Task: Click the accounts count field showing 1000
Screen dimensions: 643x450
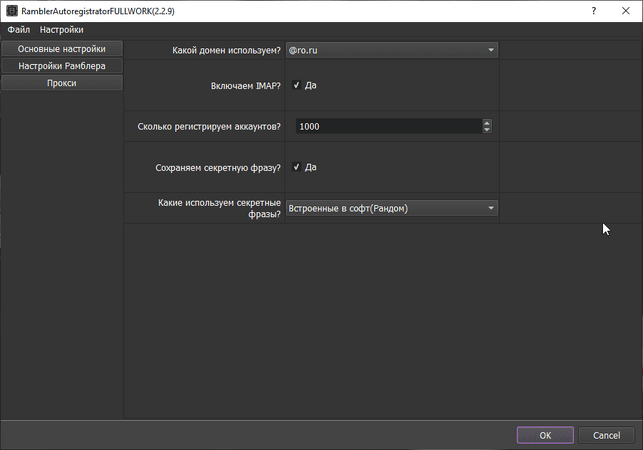Action: (x=384, y=127)
